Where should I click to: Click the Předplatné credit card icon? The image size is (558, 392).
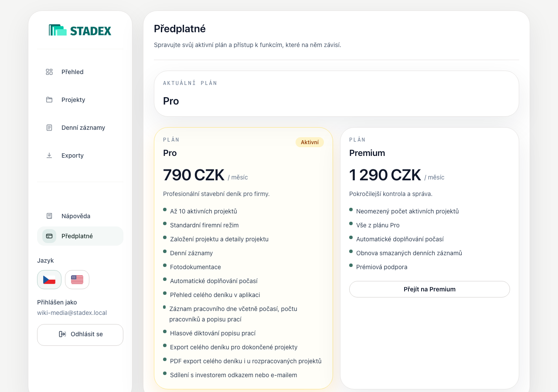click(x=49, y=236)
